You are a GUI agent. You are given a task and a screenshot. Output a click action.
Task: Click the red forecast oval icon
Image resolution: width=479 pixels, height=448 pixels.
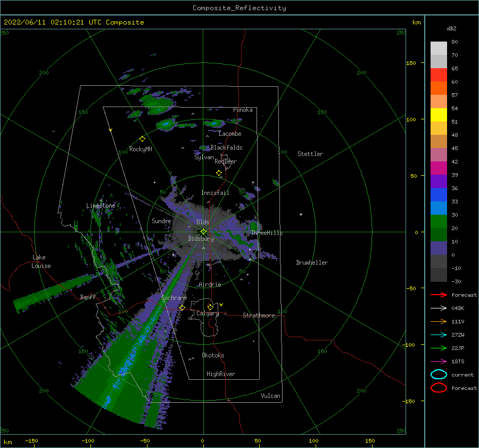[x=439, y=388]
